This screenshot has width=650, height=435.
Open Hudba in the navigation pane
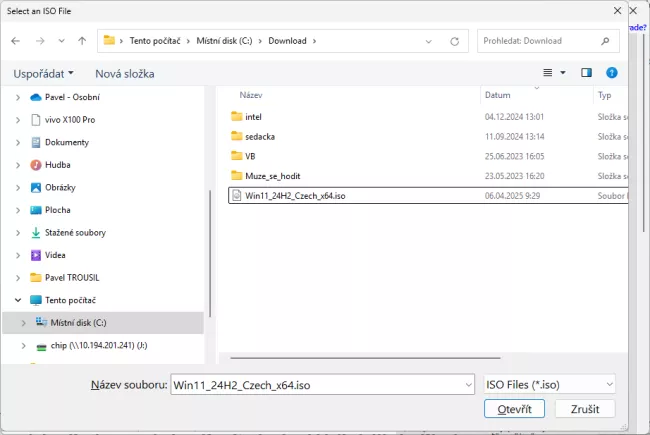57,164
